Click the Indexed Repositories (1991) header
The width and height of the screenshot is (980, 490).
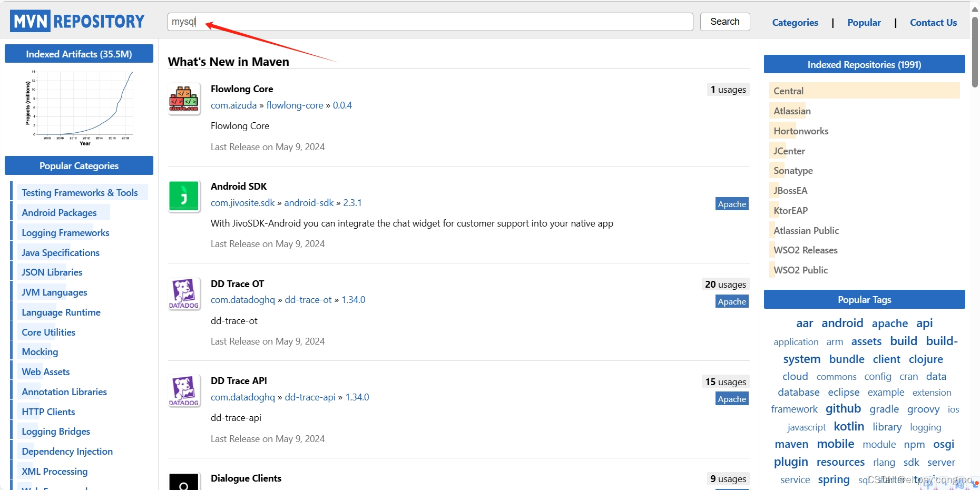(864, 64)
